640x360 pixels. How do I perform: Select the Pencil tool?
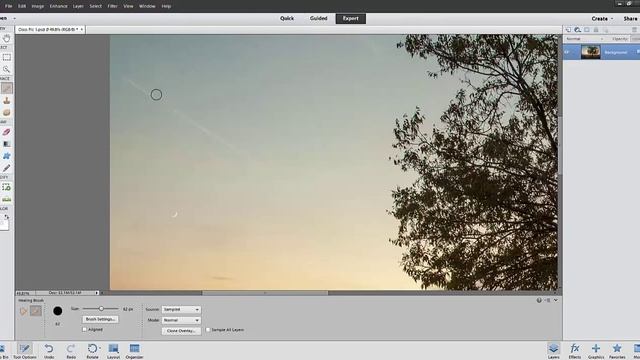point(7,168)
